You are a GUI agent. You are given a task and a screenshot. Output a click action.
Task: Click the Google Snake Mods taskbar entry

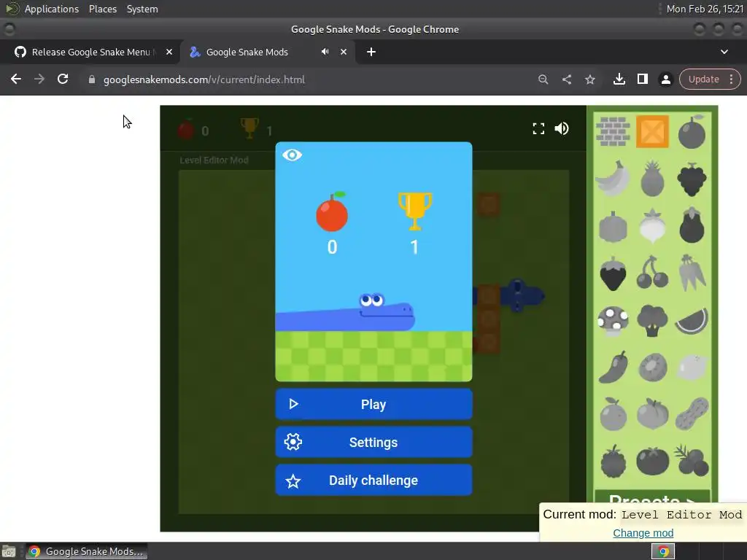point(86,551)
